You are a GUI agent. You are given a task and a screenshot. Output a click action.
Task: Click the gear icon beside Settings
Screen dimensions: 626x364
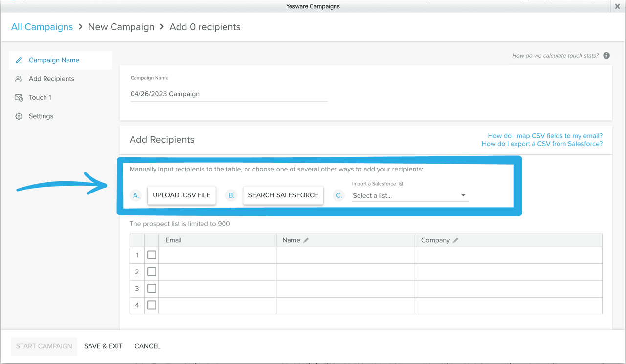[x=19, y=116]
